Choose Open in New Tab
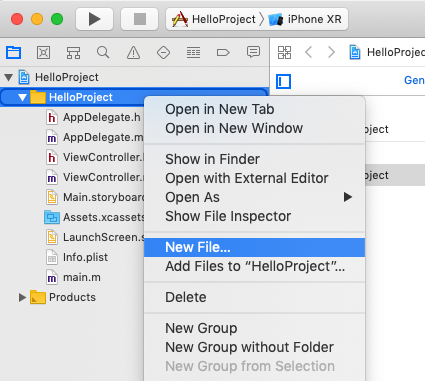Image resolution: width=425 pixels, height=381 pixels. (x=254, y=109)
